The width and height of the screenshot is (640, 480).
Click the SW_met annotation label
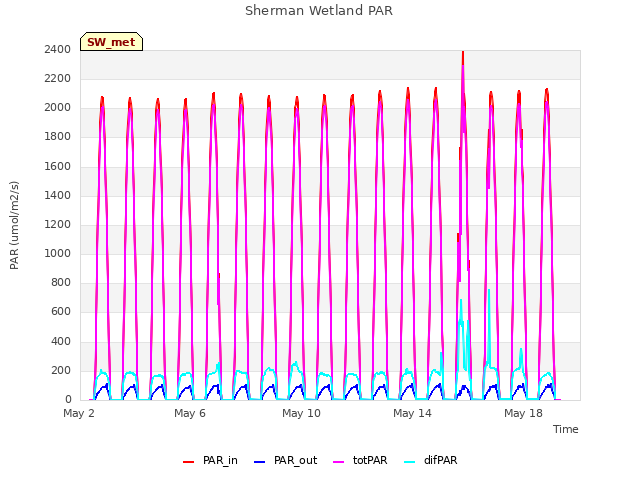tap(111, 42)
